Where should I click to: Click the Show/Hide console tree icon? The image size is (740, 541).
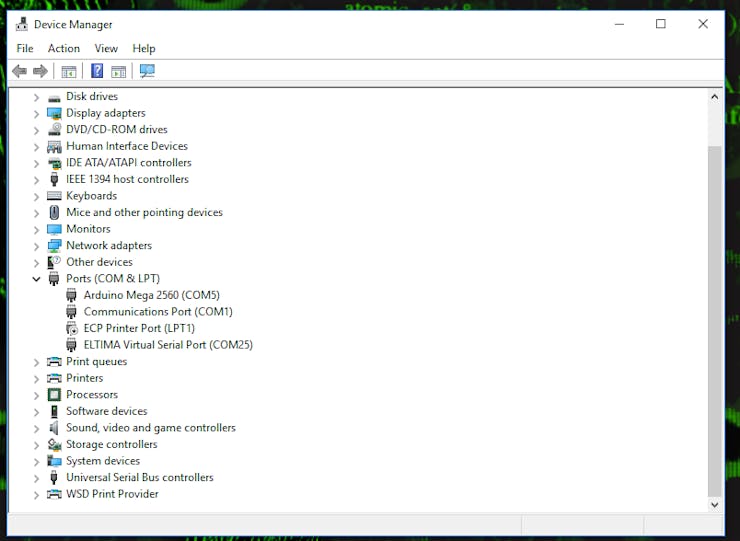69,72
